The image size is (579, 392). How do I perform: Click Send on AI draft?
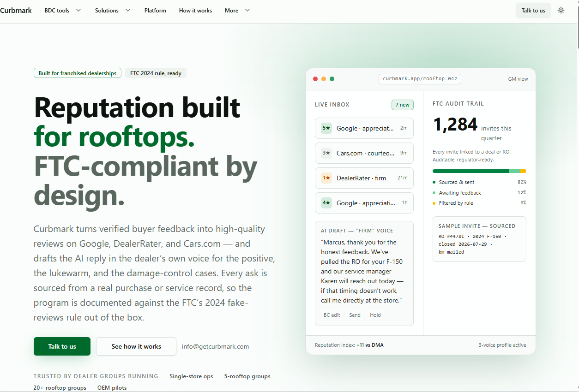click(355, 315)
